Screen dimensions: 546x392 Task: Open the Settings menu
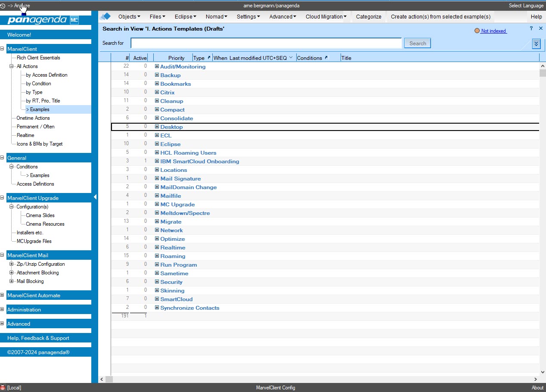[x=248, y=16]
